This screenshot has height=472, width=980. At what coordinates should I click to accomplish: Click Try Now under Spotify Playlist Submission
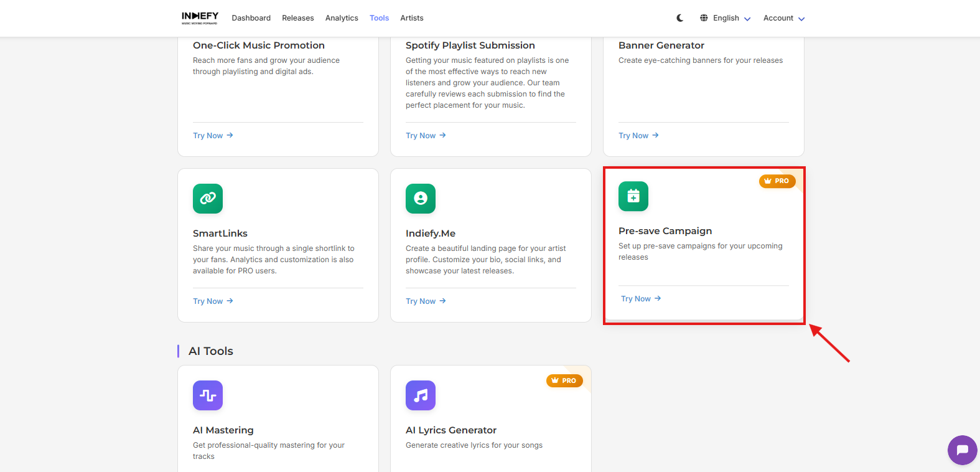pos(426,136)
